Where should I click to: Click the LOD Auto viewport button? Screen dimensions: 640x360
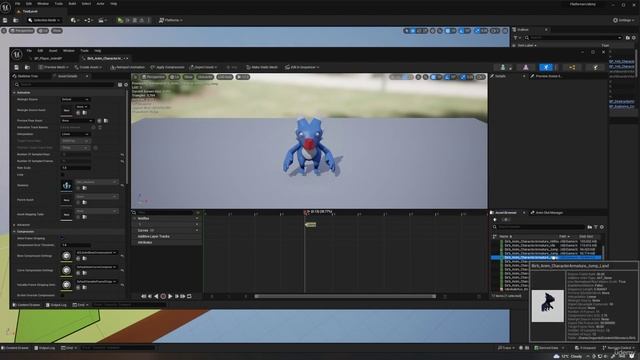225,77
